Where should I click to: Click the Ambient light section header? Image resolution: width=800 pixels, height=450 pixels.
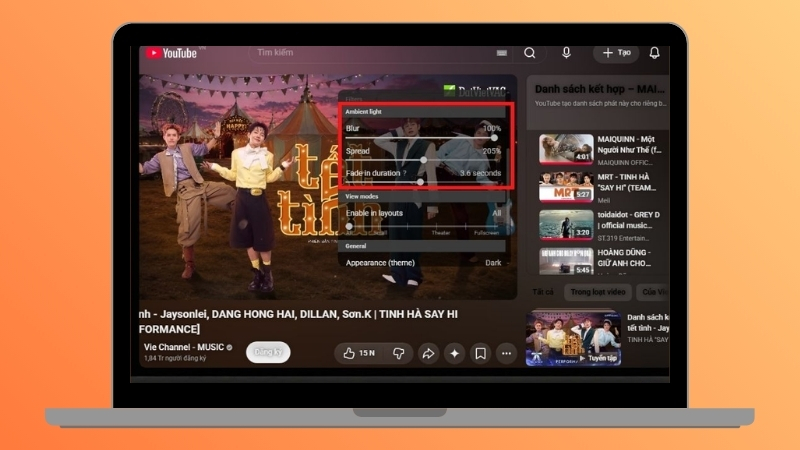point(423,112)
